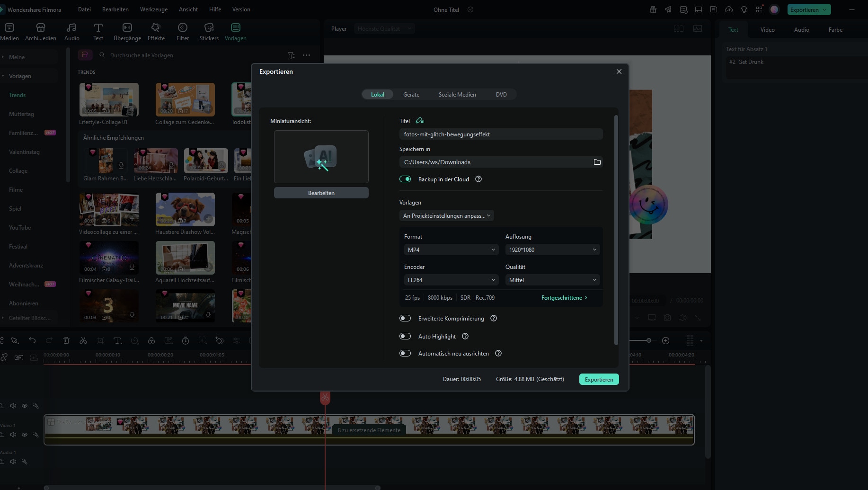Open the Werkzeuge menu
Screen dimensions: 868x490
pos(154,9)
